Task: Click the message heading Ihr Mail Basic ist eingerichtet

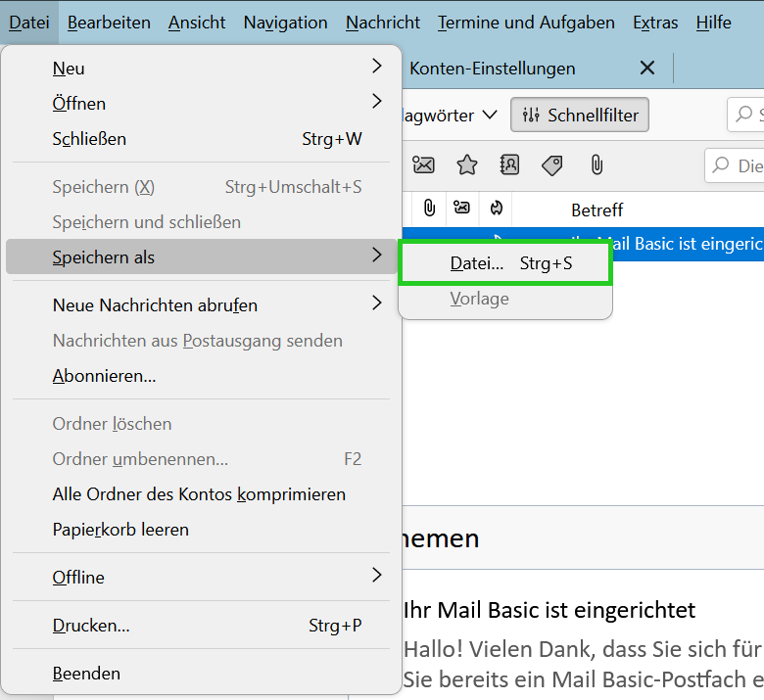Action: pos(549,610)
